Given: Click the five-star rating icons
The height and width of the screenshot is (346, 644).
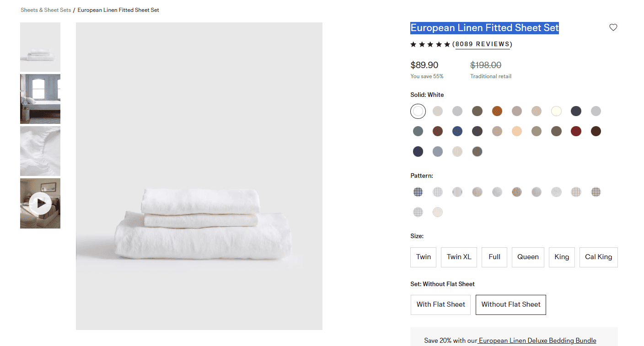Looking at the screenshot, I should coord(430,44).
